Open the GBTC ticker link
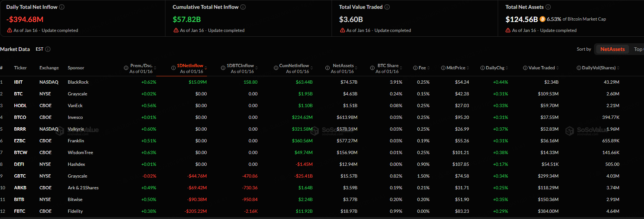Screen dimensions: 644x219 (x=20, y=176)
